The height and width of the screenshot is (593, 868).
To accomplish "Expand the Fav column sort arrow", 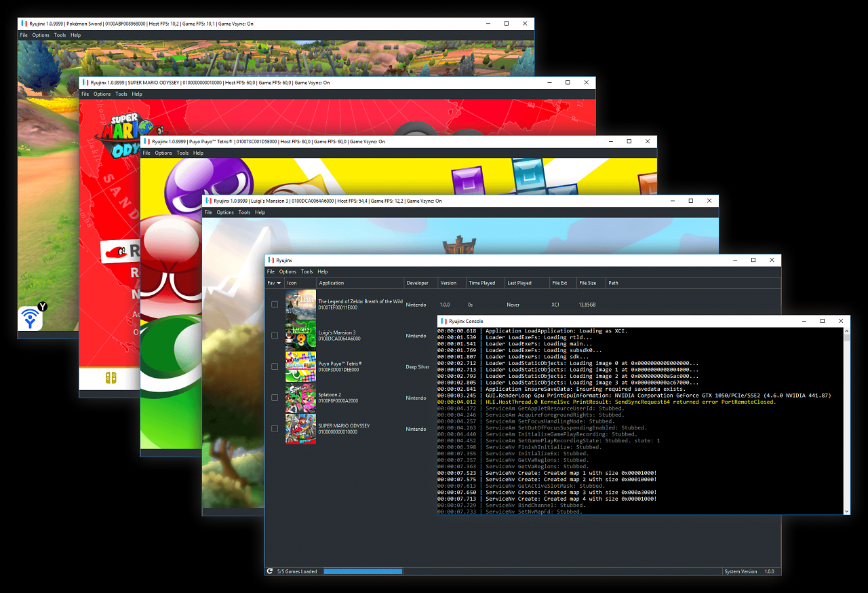I will pos(279,283).
